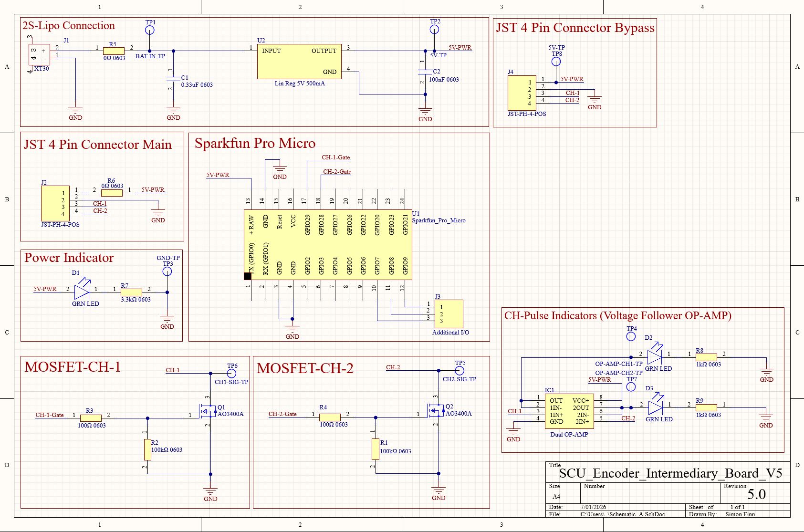
Task: Click test point TP6 CH1-SIG-TP
Action: [x=231, y=373]
